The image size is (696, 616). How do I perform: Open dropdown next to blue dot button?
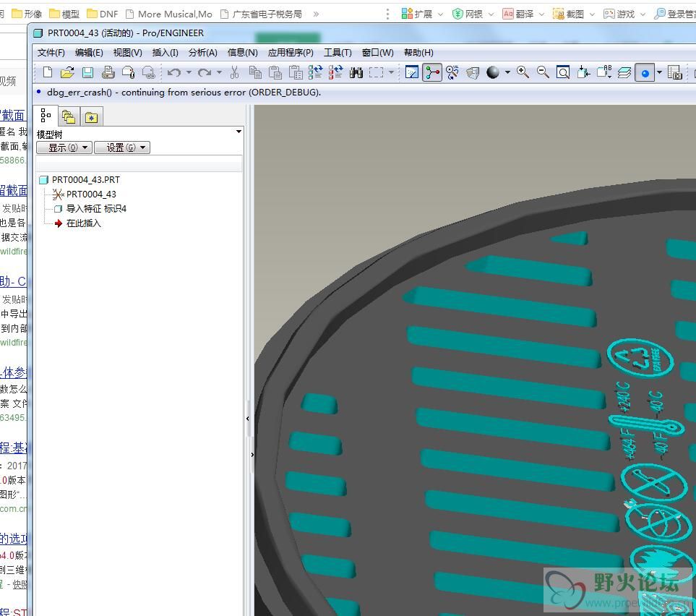659,72
